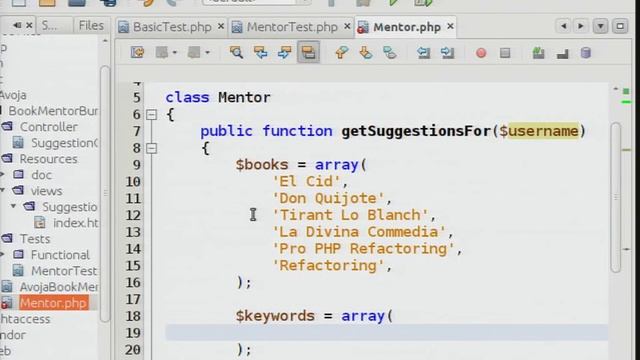
Task: Switch to the BasicTest.php tab
Action: [x=172, y=27]
